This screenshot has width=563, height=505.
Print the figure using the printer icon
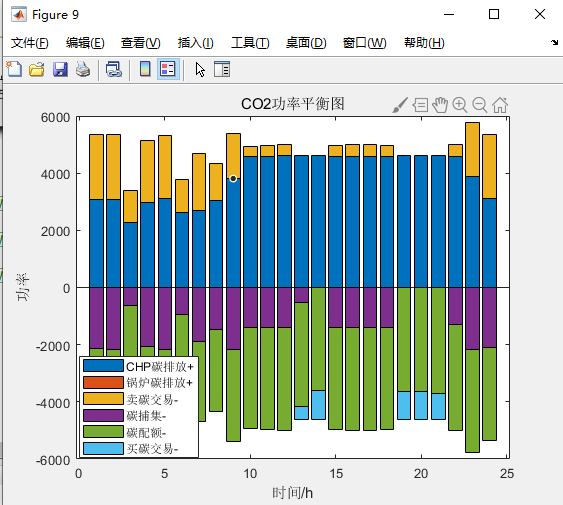point(83,69)
